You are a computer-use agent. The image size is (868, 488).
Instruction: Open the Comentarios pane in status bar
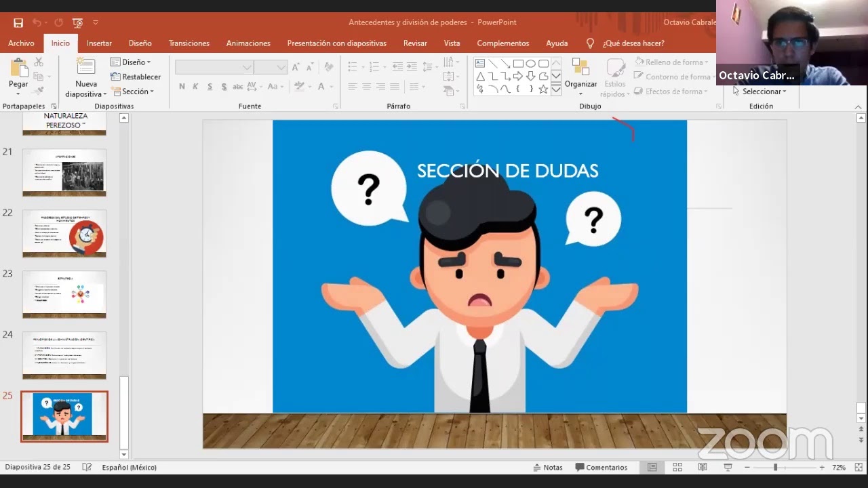[x=601, y=468]
